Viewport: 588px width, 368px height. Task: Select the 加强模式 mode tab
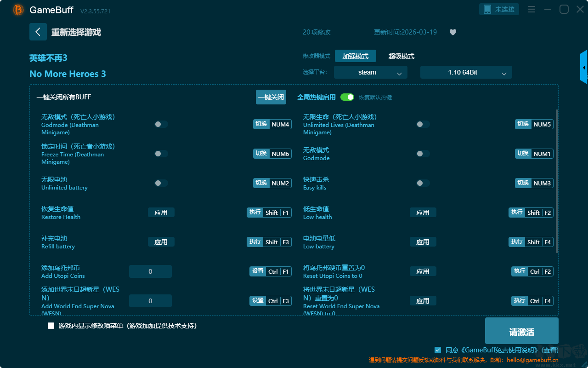click(x=356, y=56)
